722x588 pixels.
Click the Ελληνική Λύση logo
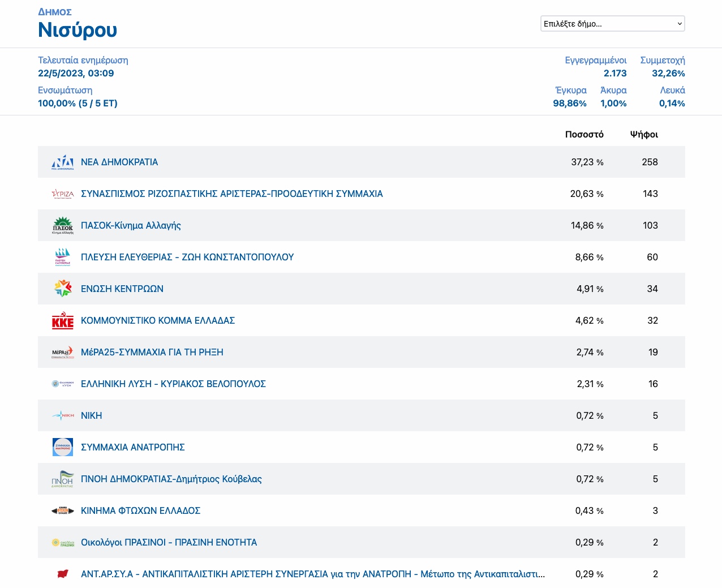point(63,384)
